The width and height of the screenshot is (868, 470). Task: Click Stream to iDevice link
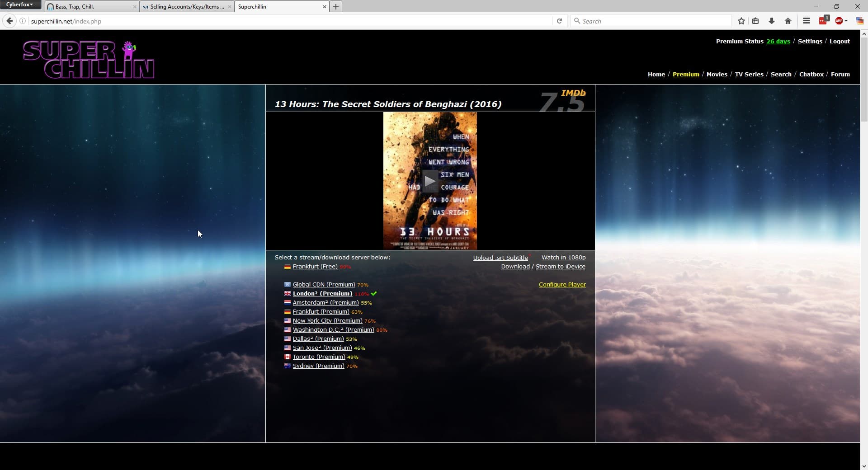(560, 266)
